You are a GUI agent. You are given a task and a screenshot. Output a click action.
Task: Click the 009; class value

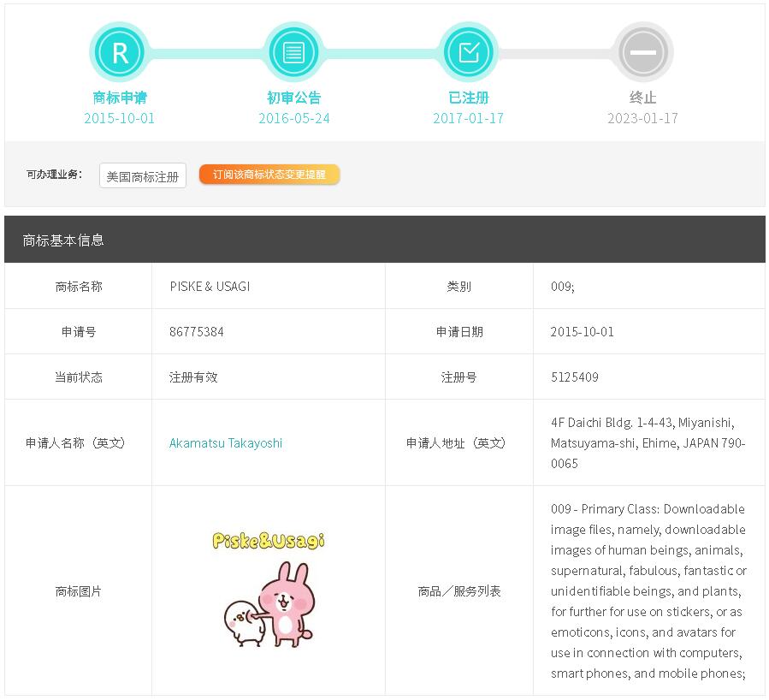(x=563, y=287)
